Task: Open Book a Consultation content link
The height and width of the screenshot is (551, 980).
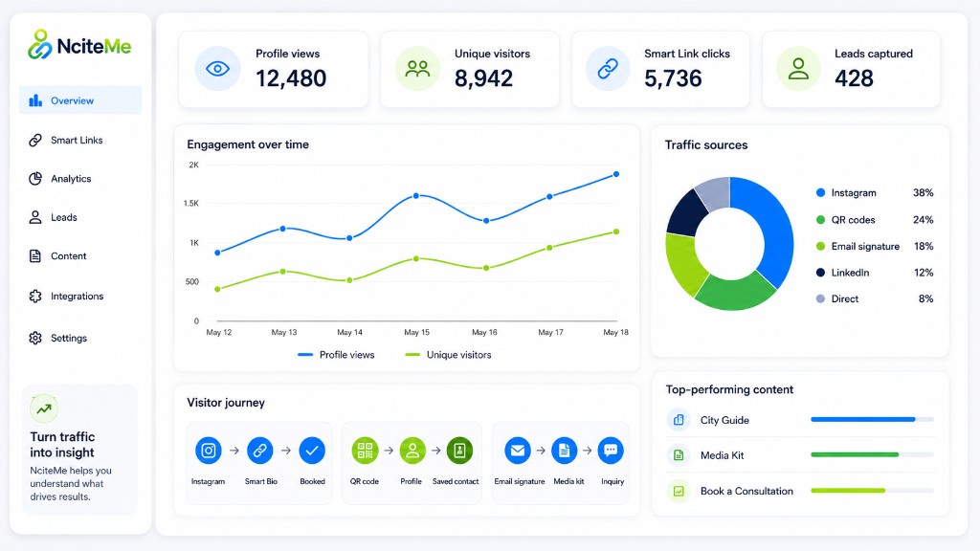Action: click(x=746, y=491)
